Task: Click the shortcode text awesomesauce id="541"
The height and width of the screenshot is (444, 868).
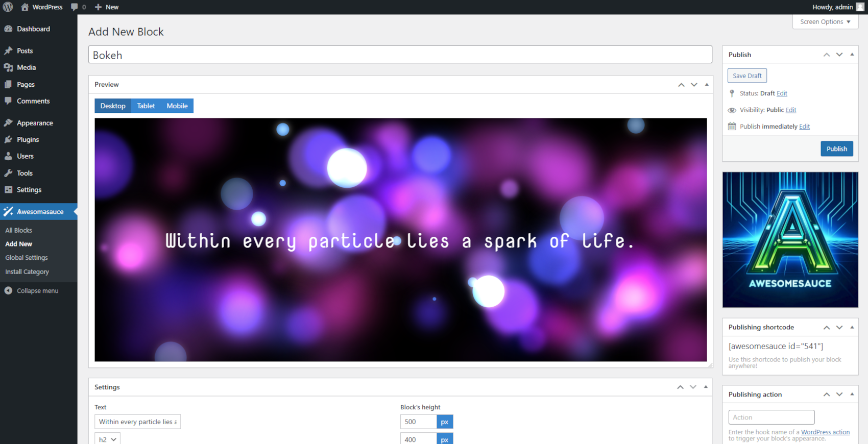Action: [x=776, y=346]
